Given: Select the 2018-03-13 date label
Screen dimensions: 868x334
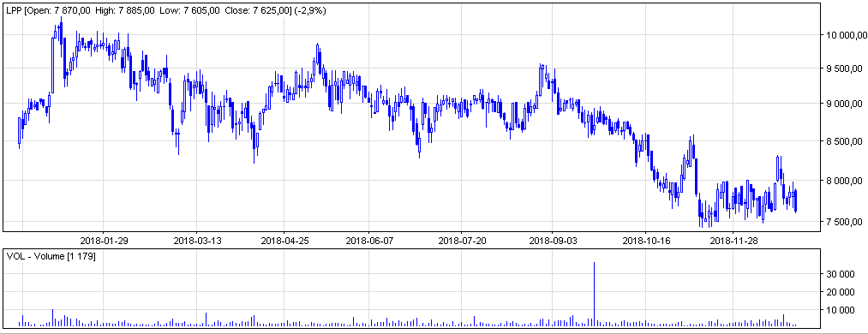Looking at the screenshot, I should tap(197, 241).
